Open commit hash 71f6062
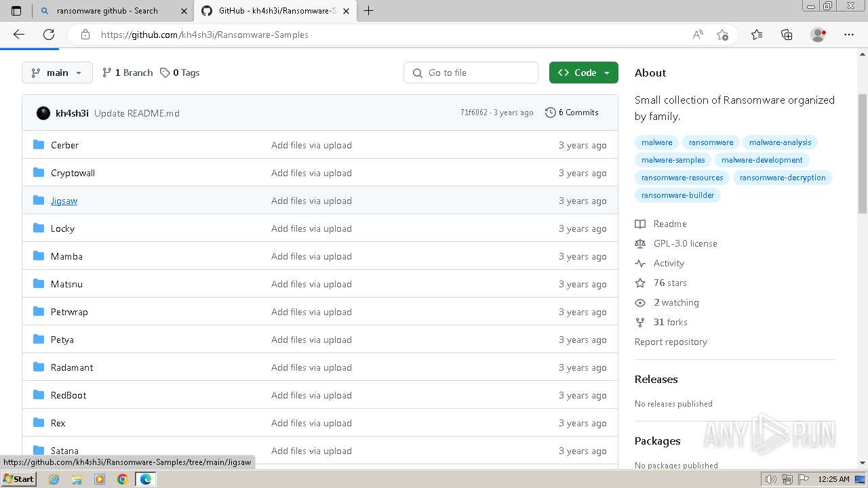 (474, 113)
